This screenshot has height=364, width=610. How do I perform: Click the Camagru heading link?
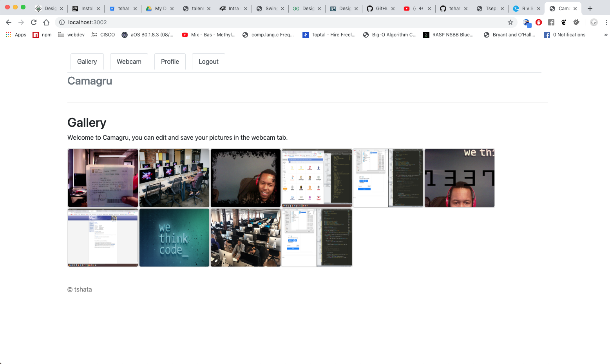tap(90, 81)
